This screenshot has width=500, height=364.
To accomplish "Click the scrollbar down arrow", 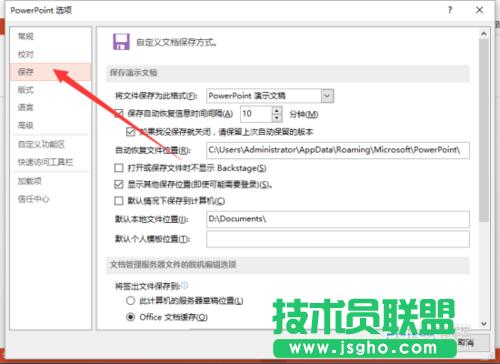I will (x=484, y=323).
